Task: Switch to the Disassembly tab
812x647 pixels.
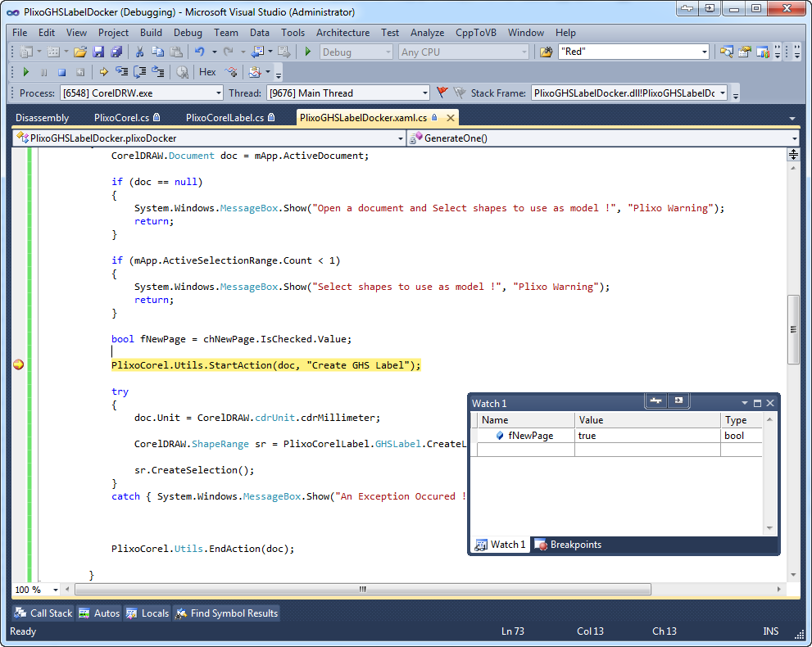Action: pos(42,118)
